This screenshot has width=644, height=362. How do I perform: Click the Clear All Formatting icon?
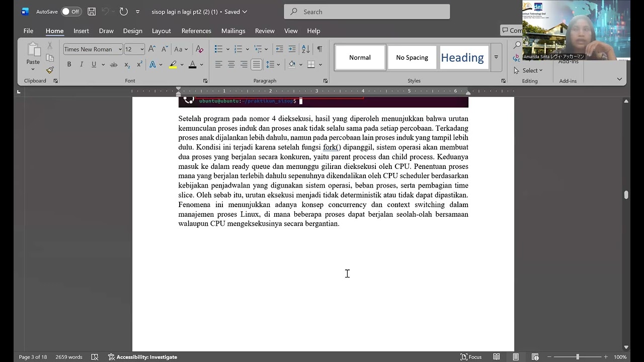tap(200, 49)
